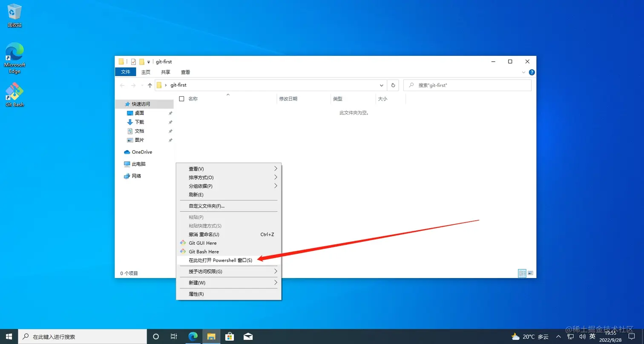The image size is (644, 344).
Task: Click the address bar refresh button
Action: pyautogui.click(x=394, y=85)
